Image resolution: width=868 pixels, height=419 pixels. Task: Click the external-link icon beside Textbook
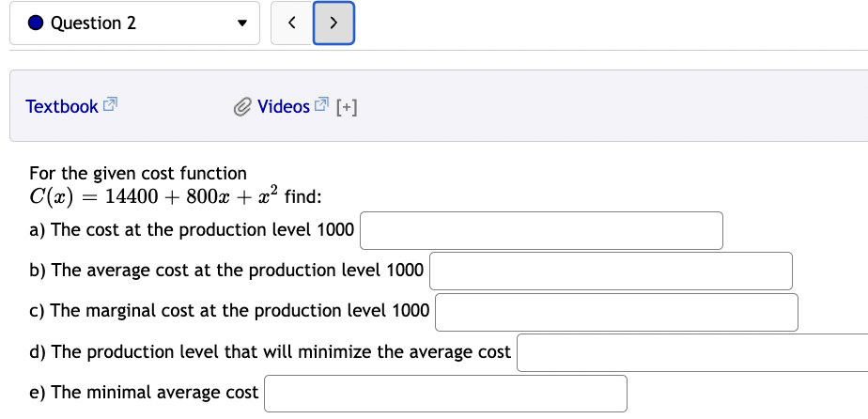click(x=109, y=105)
